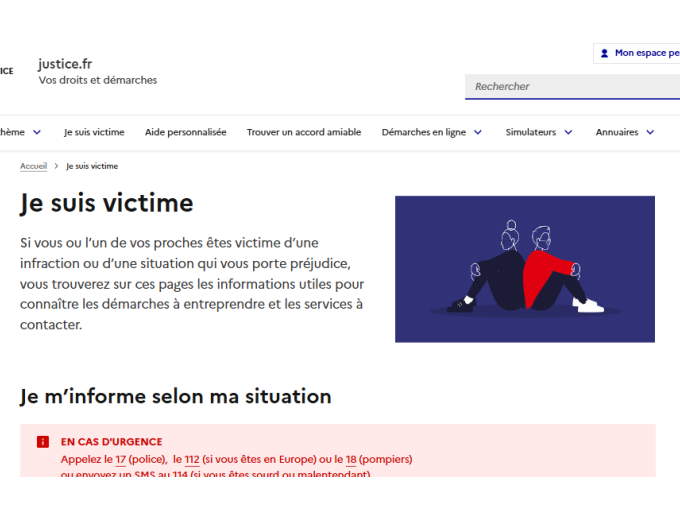Expand the Simulateurs dropdown chevron

568,132
